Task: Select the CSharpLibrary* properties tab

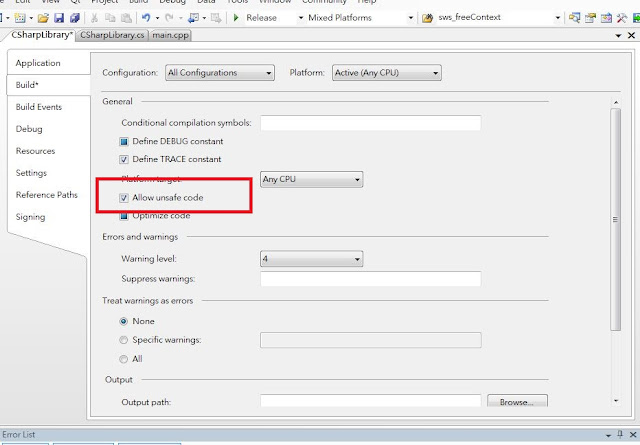Action: tap(40, 35)
